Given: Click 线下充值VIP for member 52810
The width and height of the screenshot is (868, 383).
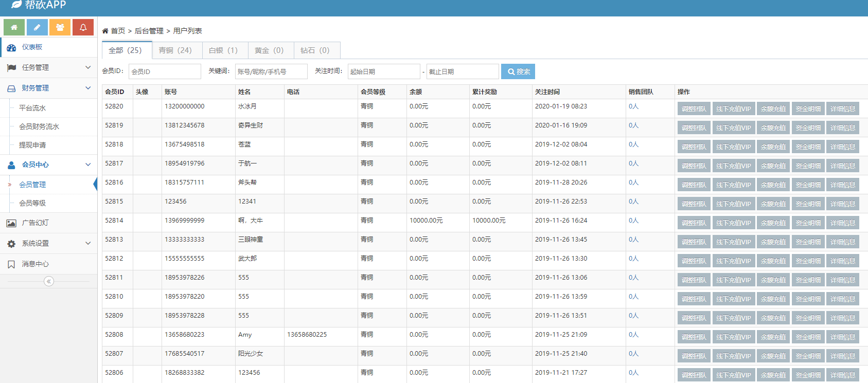Looking at the screenshot, I should (734, 299).
